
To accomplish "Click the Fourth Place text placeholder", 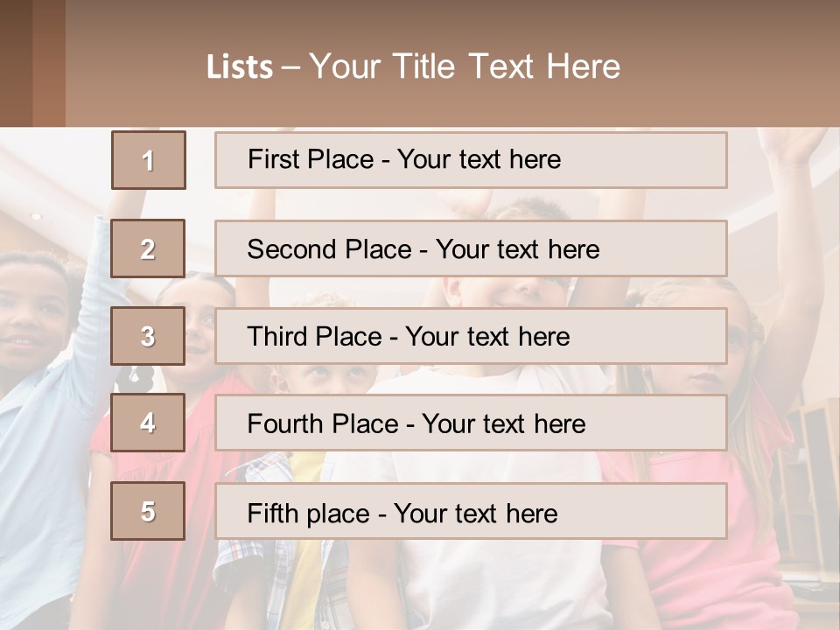I will pos(471,423).
